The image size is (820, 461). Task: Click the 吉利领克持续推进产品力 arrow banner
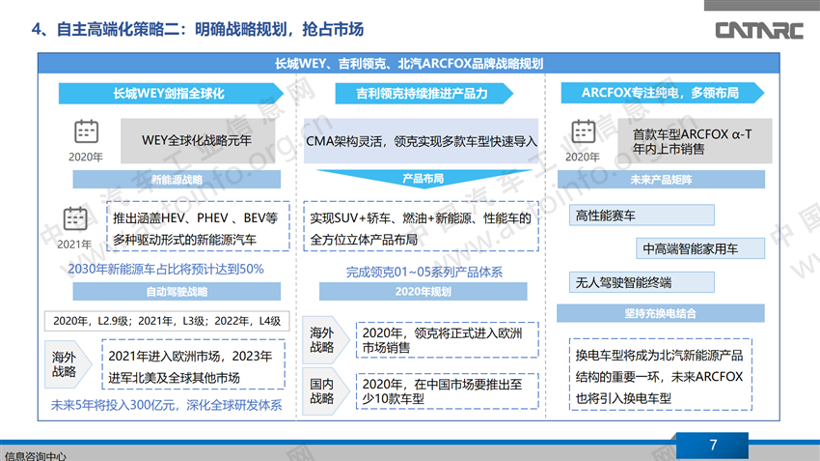(x=424, y=94)
